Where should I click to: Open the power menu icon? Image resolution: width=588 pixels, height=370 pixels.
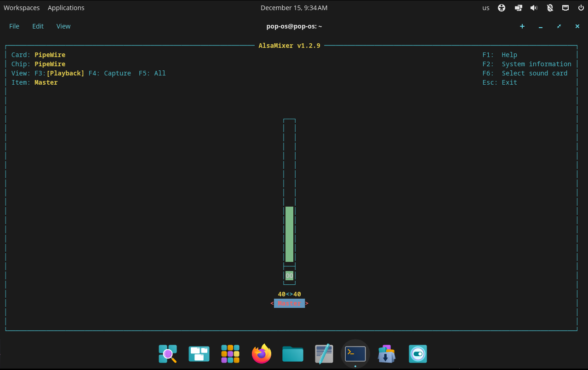pos(581,8)
